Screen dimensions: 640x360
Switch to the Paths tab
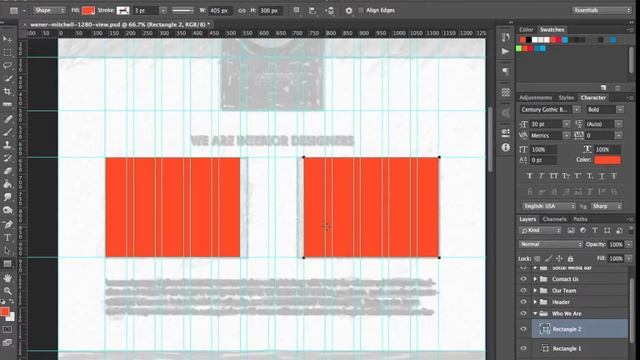point(580,219)
